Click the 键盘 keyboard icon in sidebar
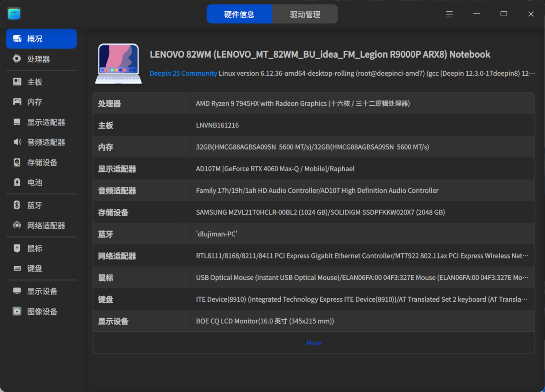 (x=17, y=268)
